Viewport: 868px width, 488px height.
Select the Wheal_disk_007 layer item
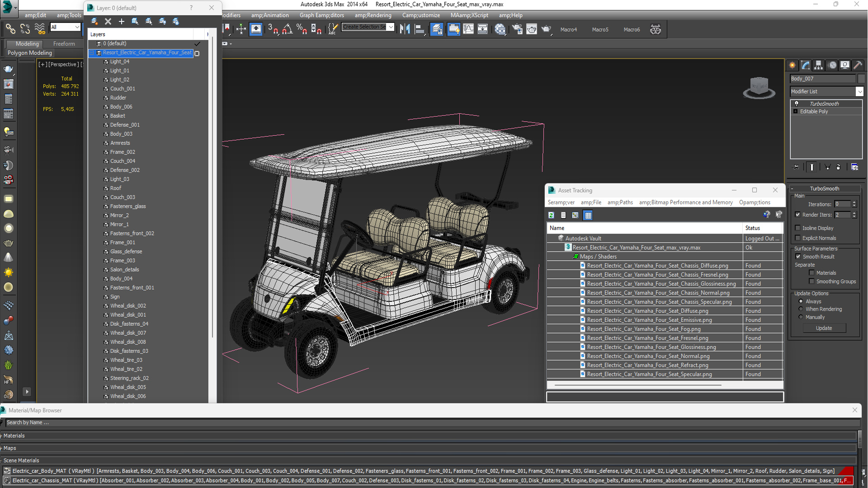click(128, 333)
